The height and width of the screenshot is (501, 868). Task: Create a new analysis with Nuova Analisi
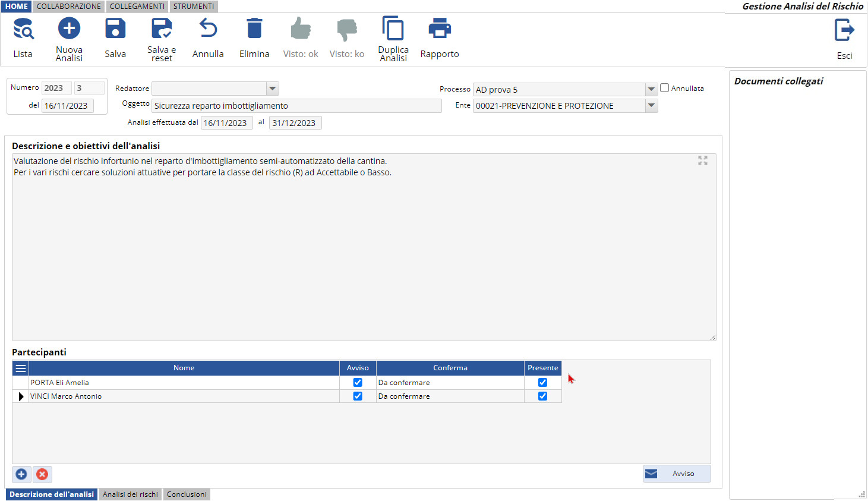[x=69, y=29]
